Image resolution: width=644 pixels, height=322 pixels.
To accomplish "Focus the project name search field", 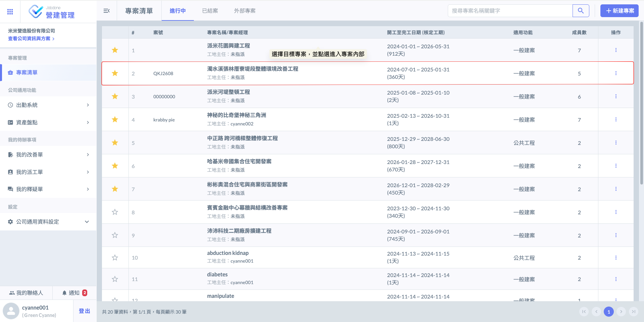I will [x=510, y=11].
